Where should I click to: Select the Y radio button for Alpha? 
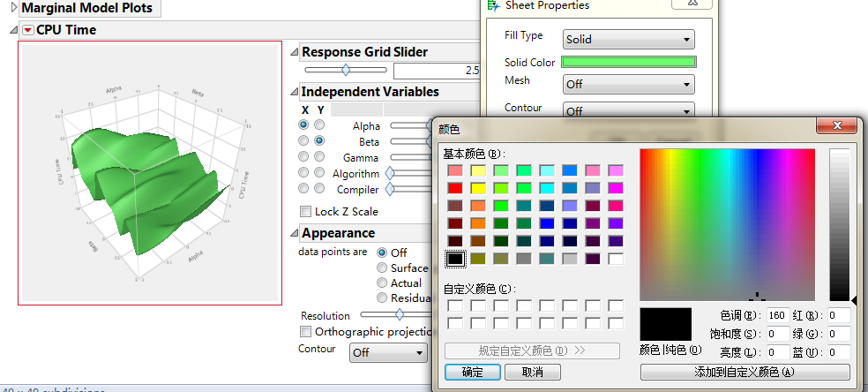point(319,125)
